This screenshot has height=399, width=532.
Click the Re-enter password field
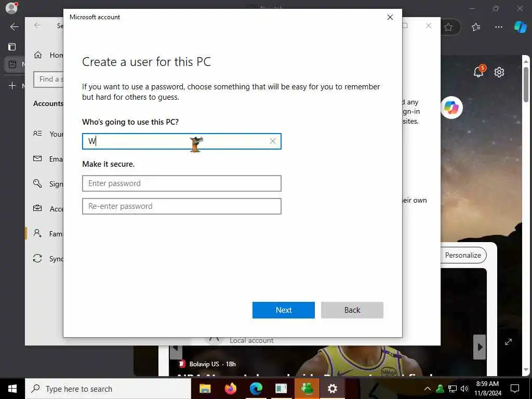tap(181, 206)
